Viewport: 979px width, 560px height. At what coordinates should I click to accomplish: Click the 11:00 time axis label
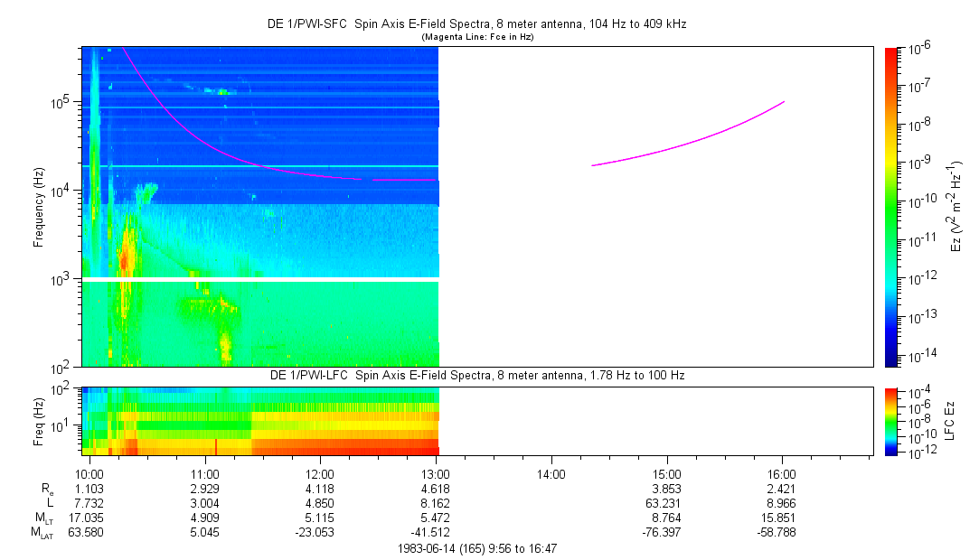(205, 474)
